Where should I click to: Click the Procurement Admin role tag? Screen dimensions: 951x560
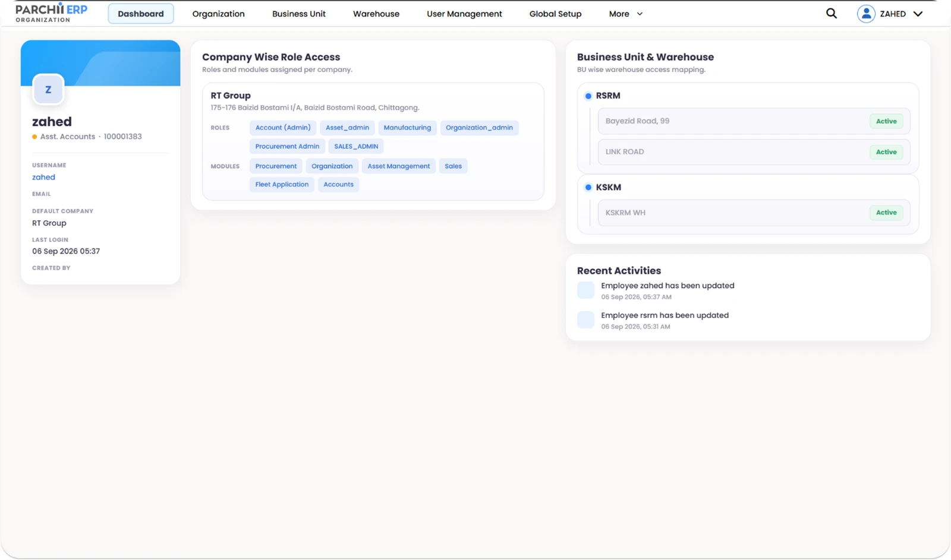click(287, 146)
